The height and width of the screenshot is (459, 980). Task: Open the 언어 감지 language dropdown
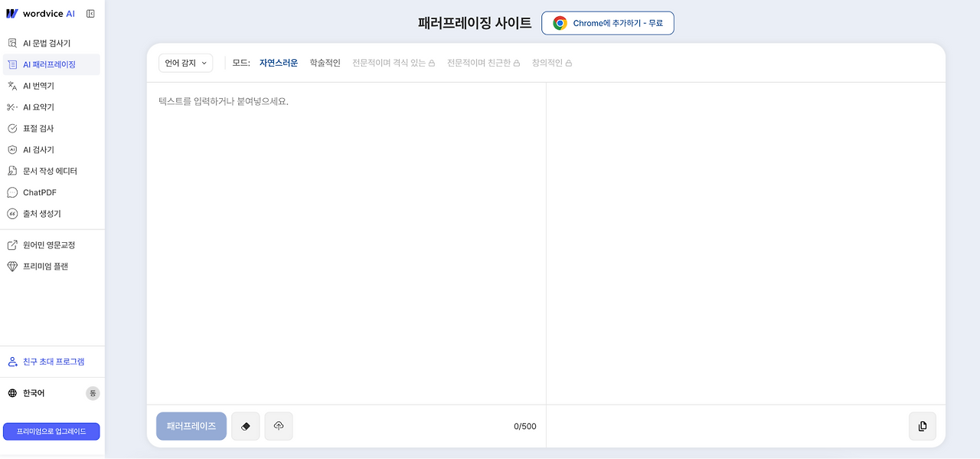186,63
